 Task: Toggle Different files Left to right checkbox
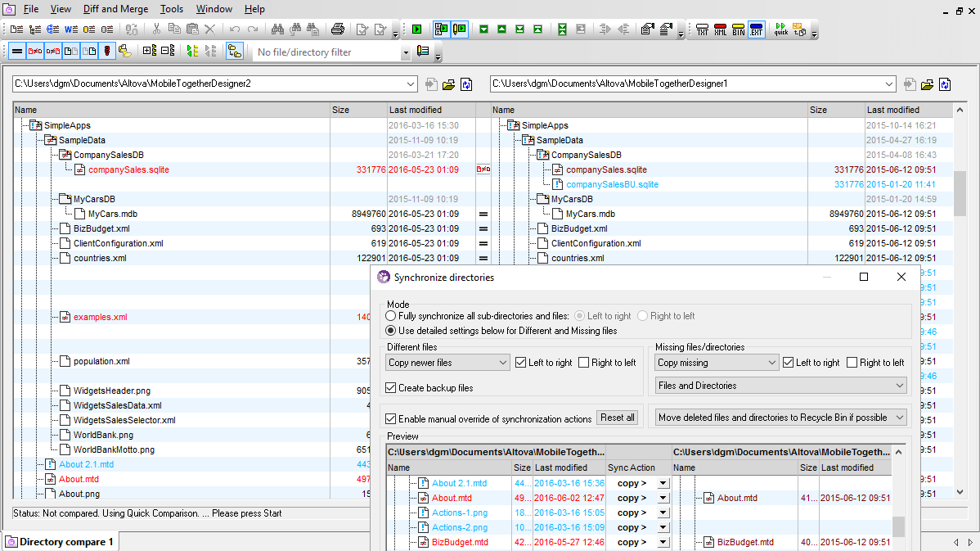coord(520,362)
